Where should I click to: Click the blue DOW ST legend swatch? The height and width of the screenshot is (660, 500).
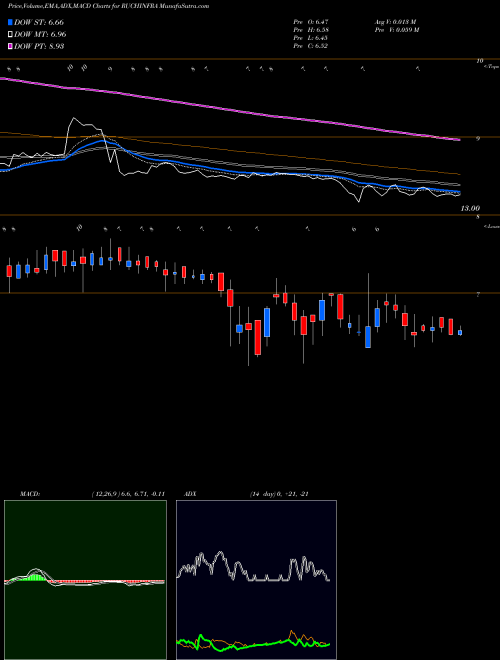click(x=10, y=22)
